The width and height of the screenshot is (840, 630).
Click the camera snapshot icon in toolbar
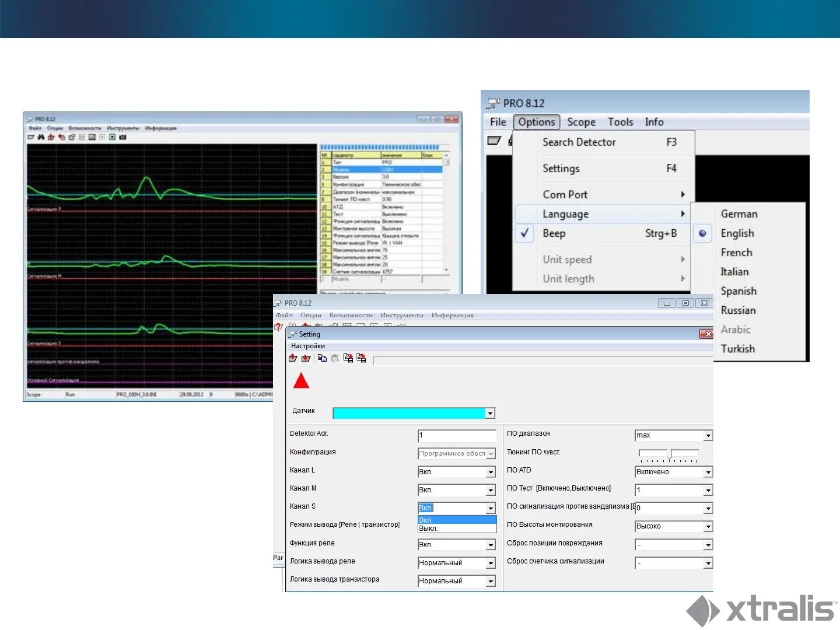pyautogui.click(x=123, y=137)
